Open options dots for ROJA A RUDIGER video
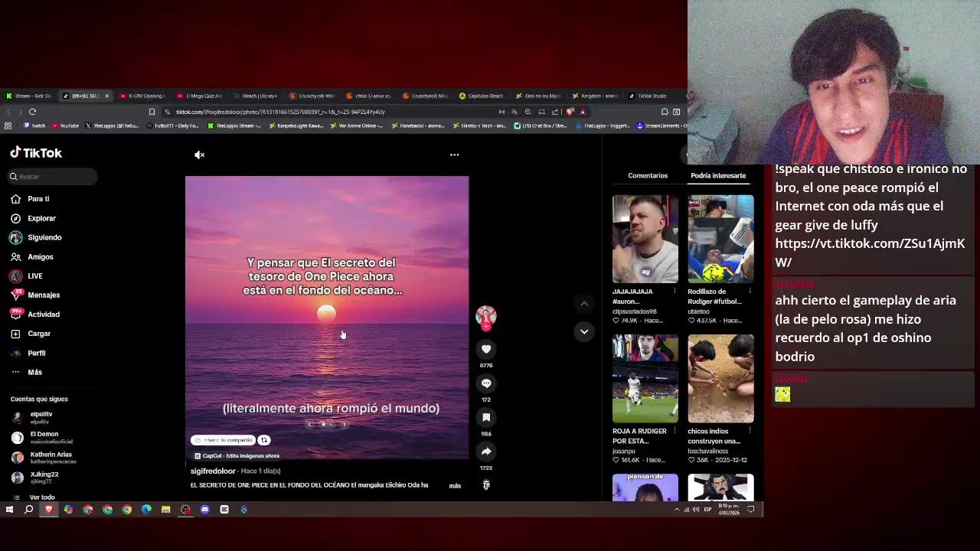The height and width of the screenshot is (551, 980). (675, 431)
